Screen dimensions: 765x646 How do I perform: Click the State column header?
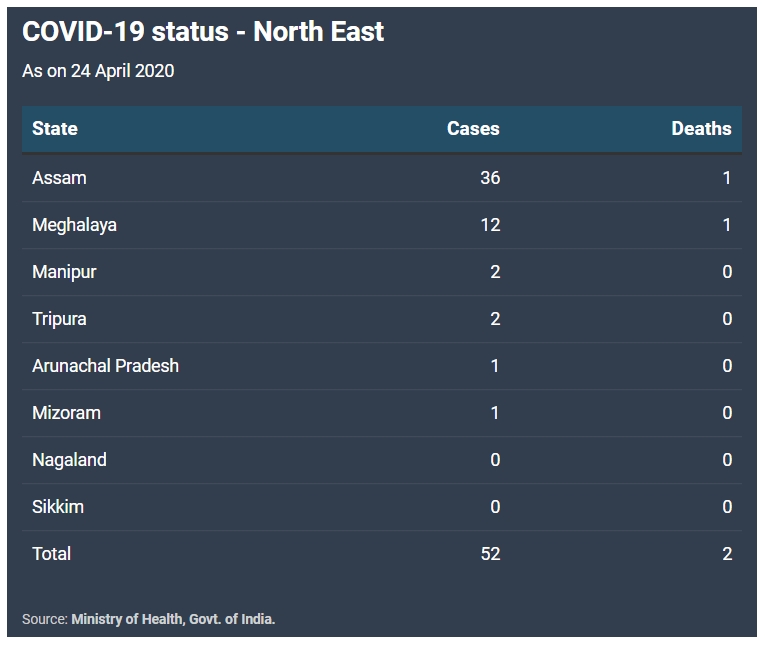point(55,129)
